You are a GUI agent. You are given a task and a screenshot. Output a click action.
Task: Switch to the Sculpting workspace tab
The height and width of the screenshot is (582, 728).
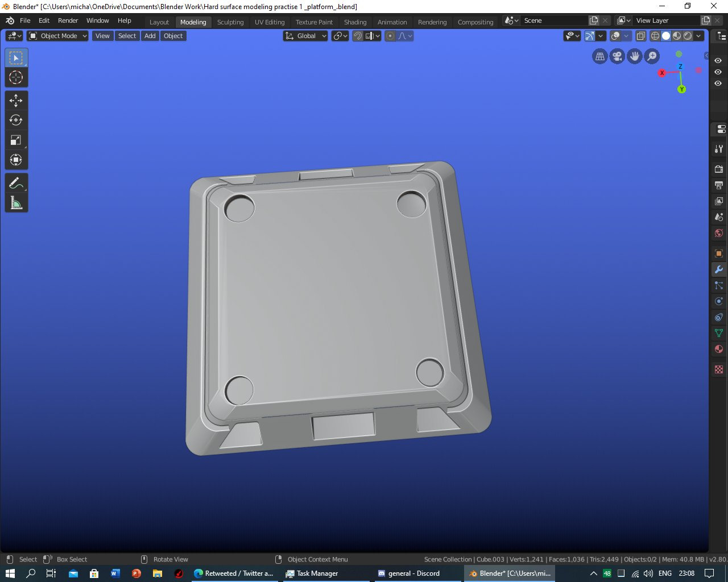pyautogui.click(x=230, y=22)
